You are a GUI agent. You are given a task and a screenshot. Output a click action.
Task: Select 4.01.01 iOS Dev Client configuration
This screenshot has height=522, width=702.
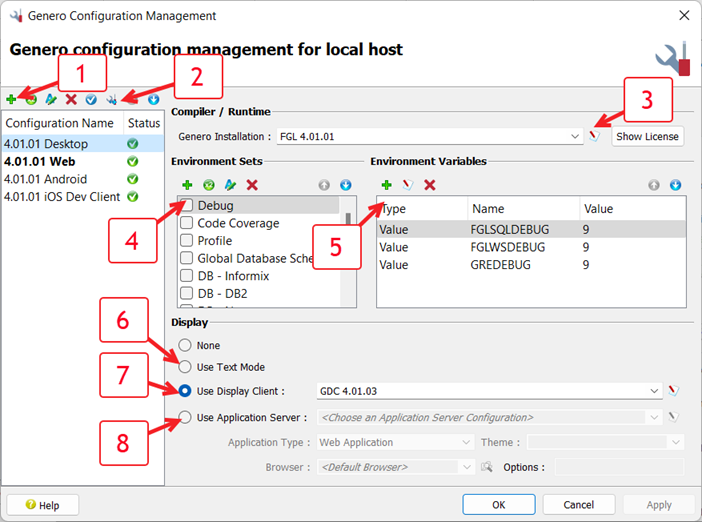[83, 197]
